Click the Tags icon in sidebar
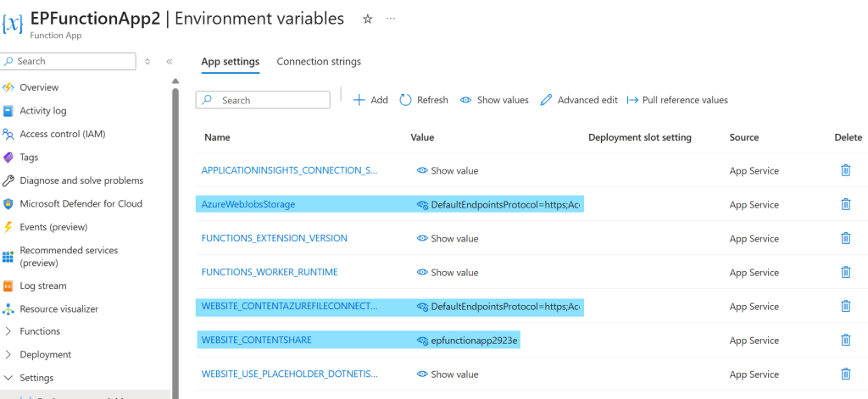Screen dimensions: 868x399 click(x=8, y=158)
